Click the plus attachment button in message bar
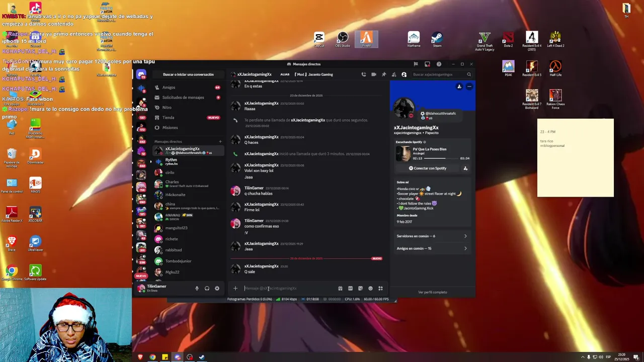This screenshot has width=644, height=362. pyautogui.click(x=235, y=289)
